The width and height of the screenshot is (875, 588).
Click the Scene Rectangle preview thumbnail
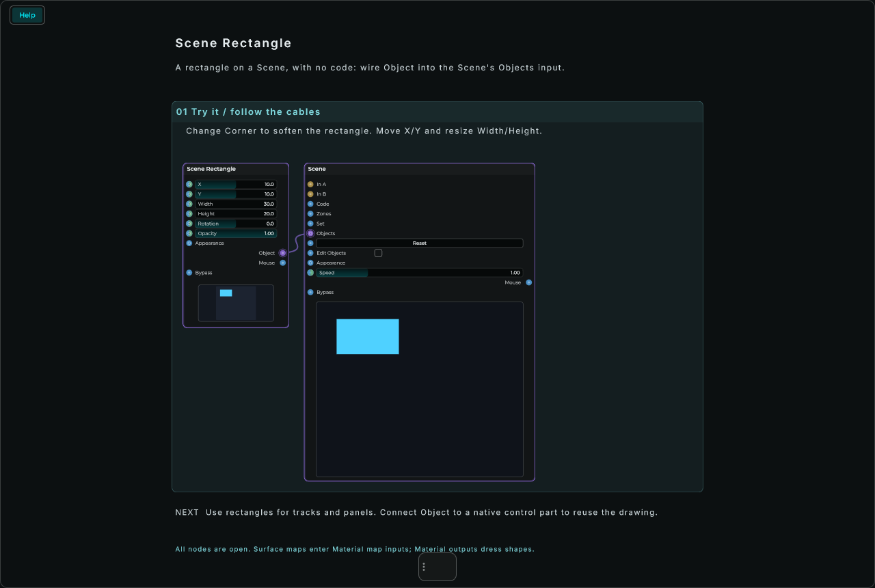pos(236,303)
